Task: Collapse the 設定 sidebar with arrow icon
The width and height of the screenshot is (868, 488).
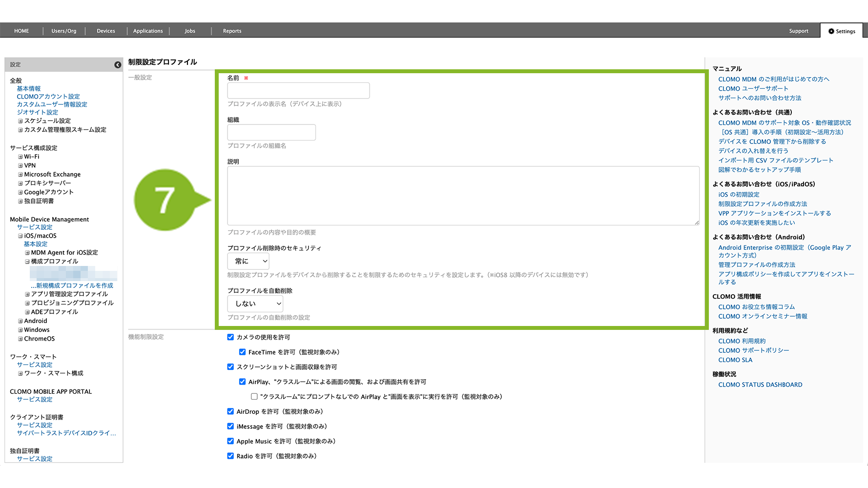Action: pyautogui.click(x=118, y=65)
